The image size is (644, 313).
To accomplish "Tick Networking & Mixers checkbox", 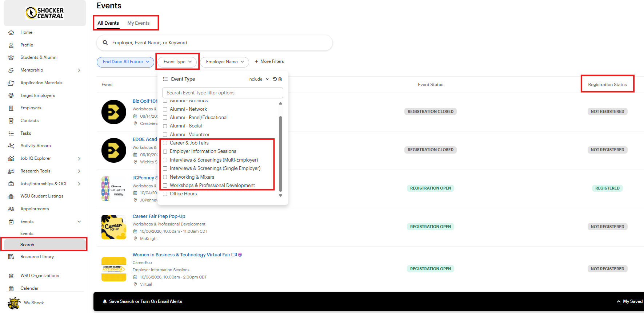I will [x=165, y=177].
